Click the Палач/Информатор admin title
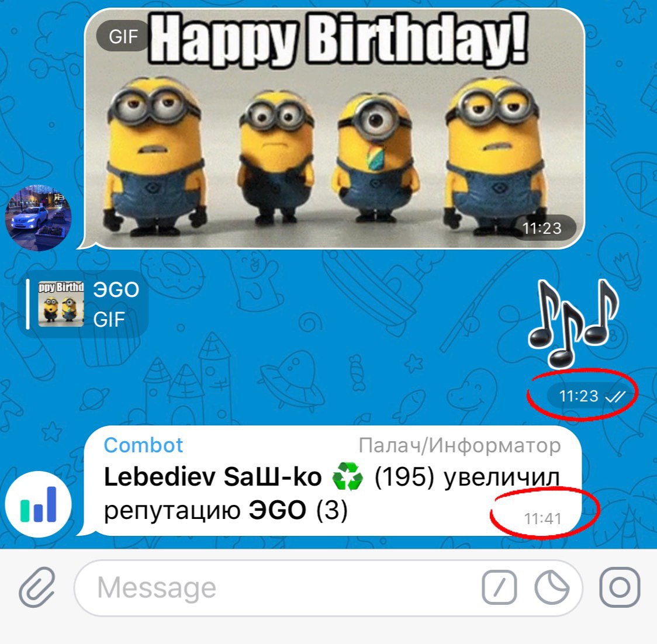Viewport: 657px width, 644px height. point(459,445)
